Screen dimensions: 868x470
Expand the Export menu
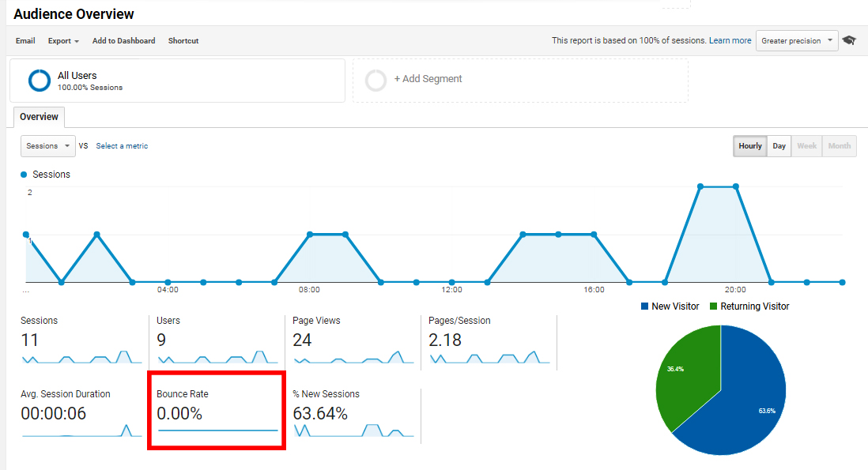[x=63, y=41]
